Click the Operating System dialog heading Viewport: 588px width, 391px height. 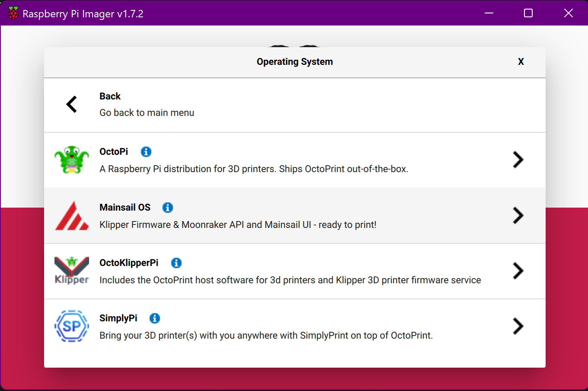(x=295, y=62)
